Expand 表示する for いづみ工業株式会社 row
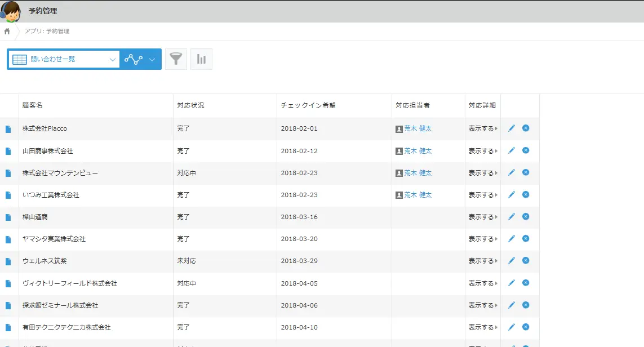This screenshot has height=347, width=644. click(x=483, y=195)
